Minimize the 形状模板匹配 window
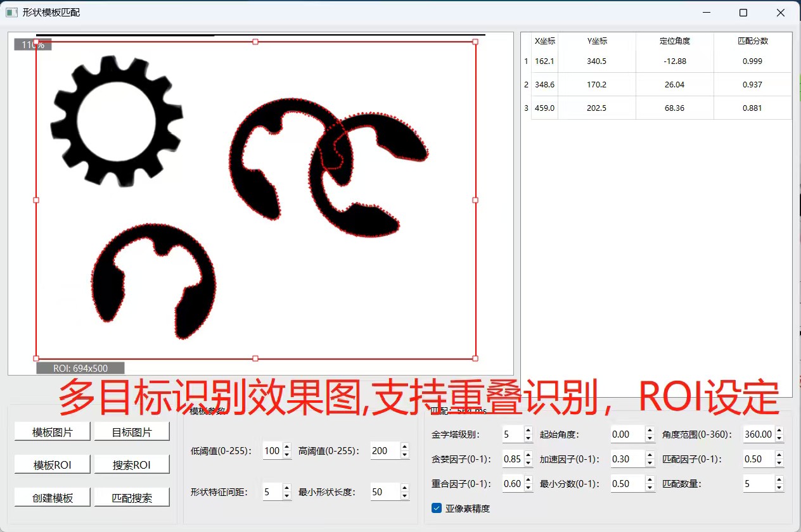The width and height of the screenshot is (801, 532). 707,13
